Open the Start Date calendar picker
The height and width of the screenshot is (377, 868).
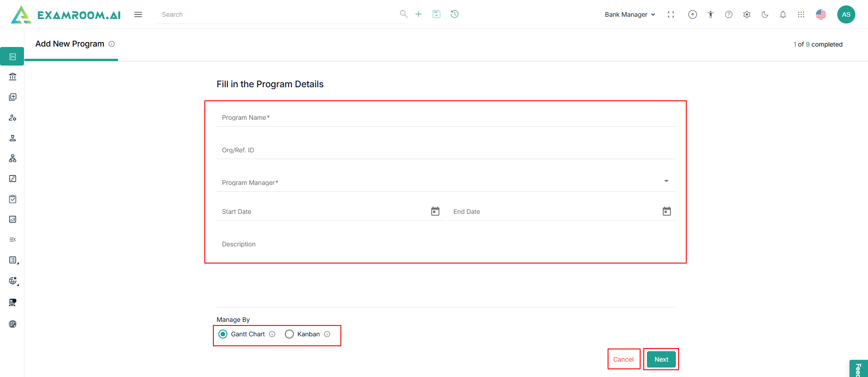pyautogui.click(x=435, y=211)
